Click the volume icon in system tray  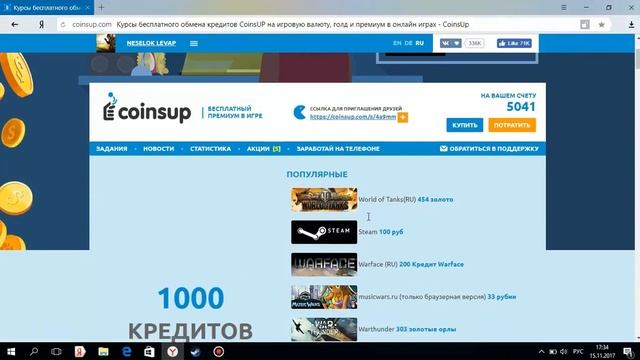[564, 351]
